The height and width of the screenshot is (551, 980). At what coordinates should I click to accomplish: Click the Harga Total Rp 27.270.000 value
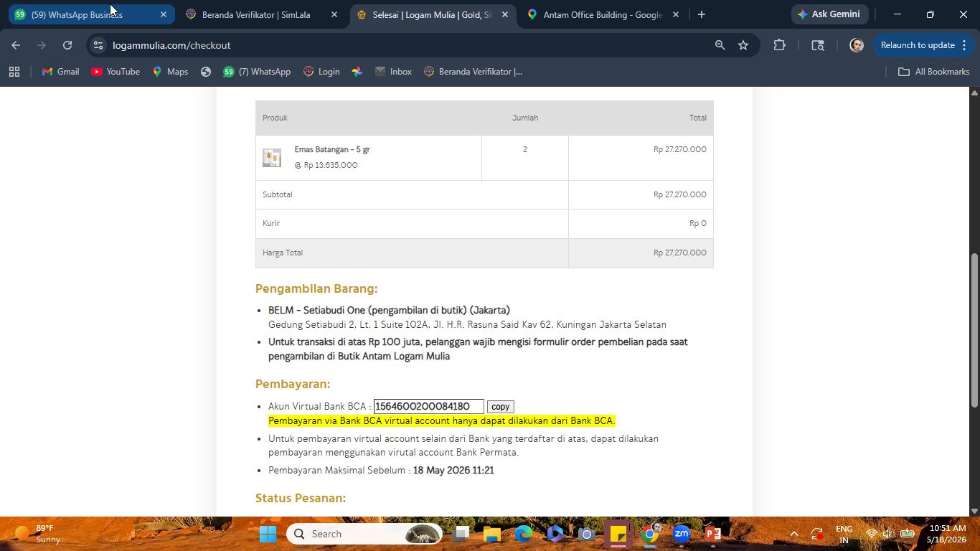pyautogui.click(x=679, y=253)
